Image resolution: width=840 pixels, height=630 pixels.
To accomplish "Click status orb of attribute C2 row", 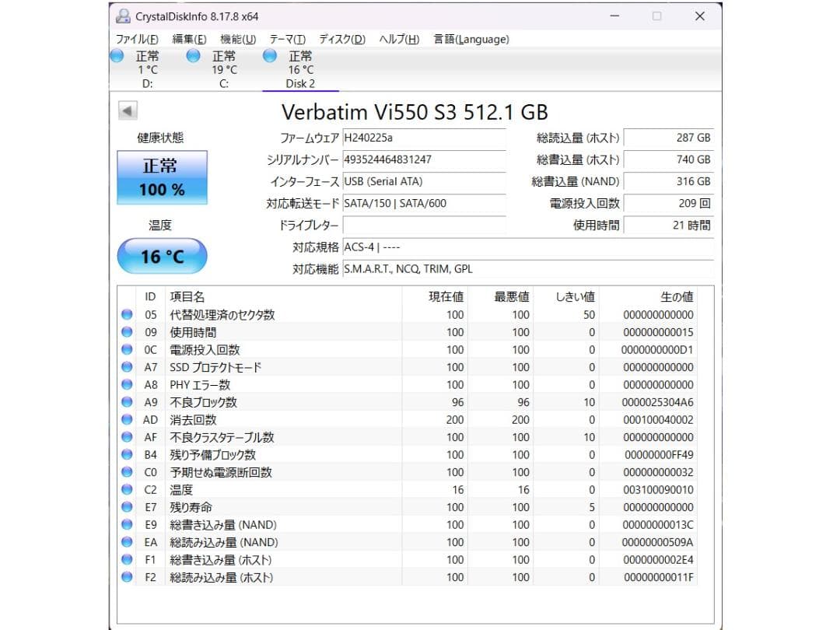I will pos(127,490).
